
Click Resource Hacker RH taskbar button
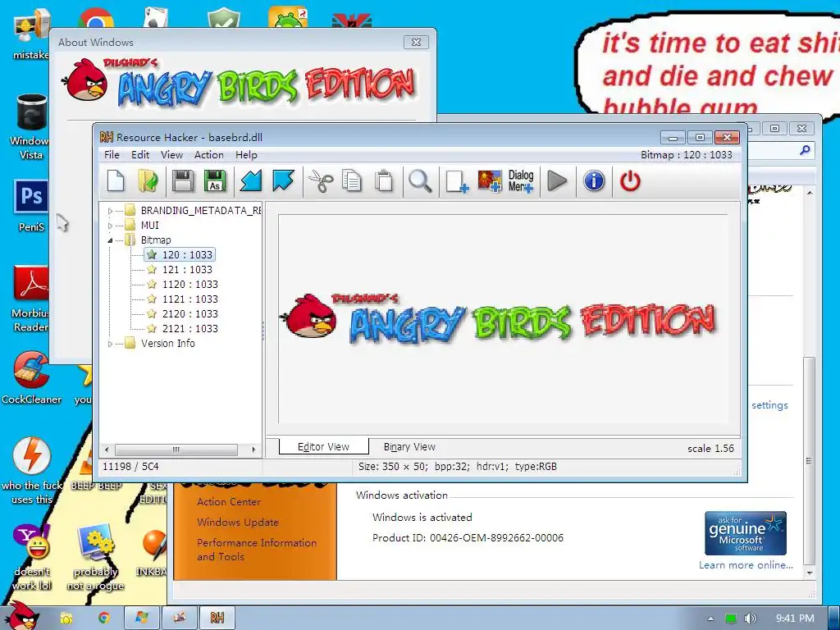click(217, 619)
